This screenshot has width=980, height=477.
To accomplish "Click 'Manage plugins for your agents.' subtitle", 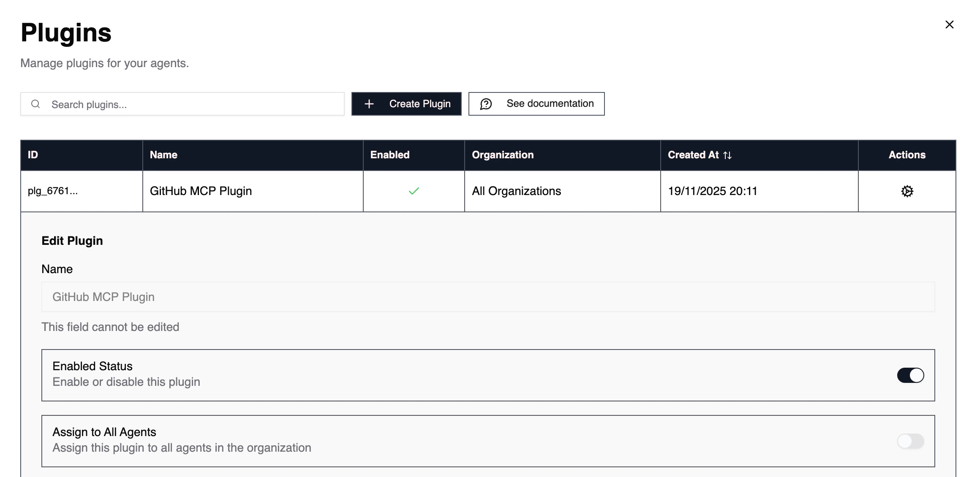I will coord(105,63).
